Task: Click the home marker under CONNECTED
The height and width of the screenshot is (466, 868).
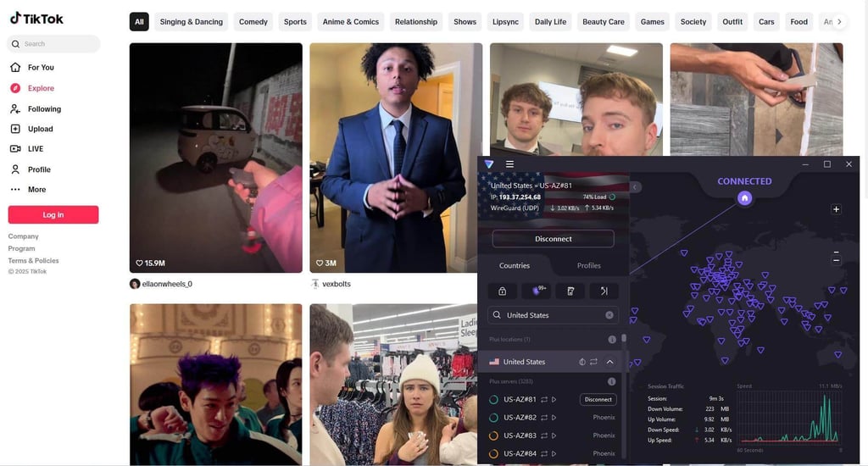Action: (x=744, y=197)
